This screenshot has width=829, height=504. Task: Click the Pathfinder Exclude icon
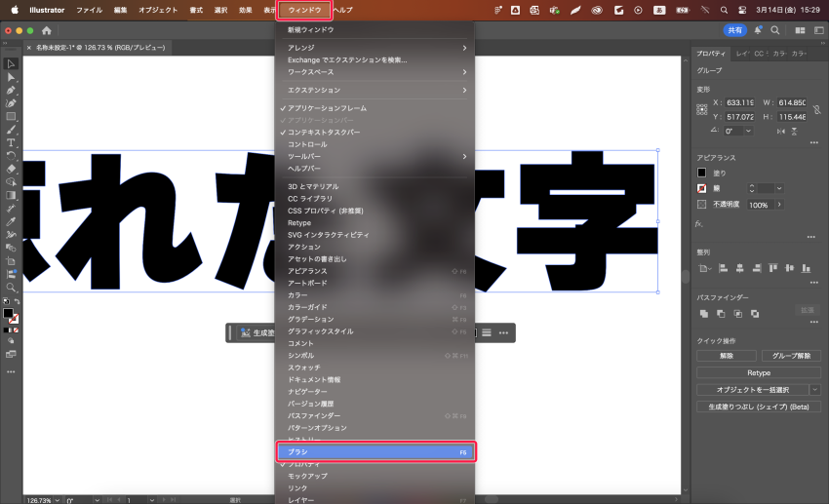pos(755,314)
